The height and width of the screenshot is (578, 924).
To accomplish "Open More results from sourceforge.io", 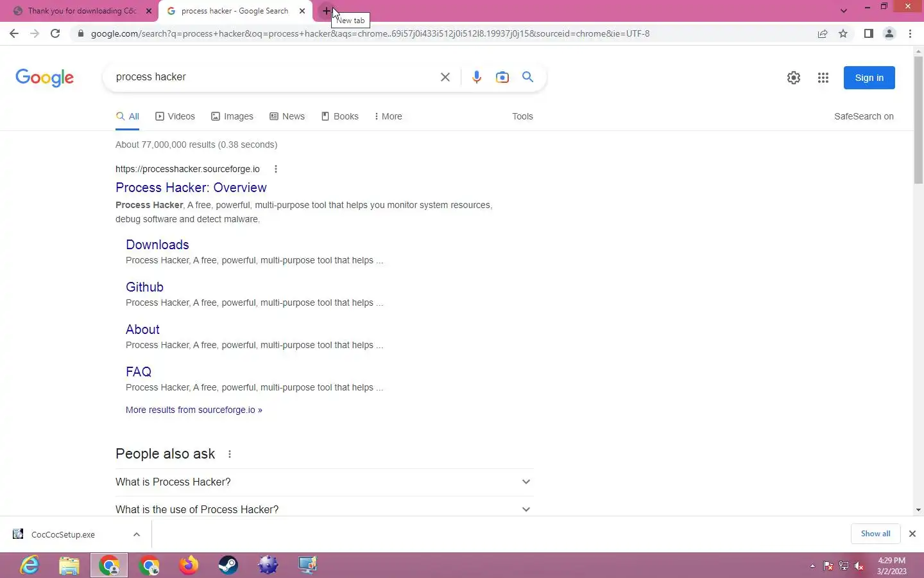I will [194, 410].
